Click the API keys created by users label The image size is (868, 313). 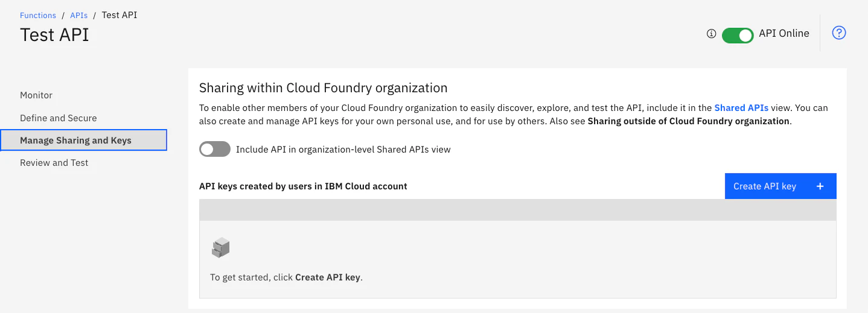click(x=303, y=186)
